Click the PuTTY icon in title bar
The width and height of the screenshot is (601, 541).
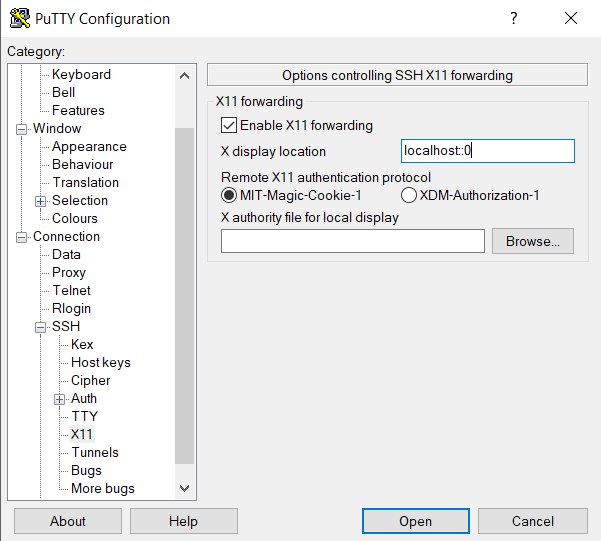[18, 19]
